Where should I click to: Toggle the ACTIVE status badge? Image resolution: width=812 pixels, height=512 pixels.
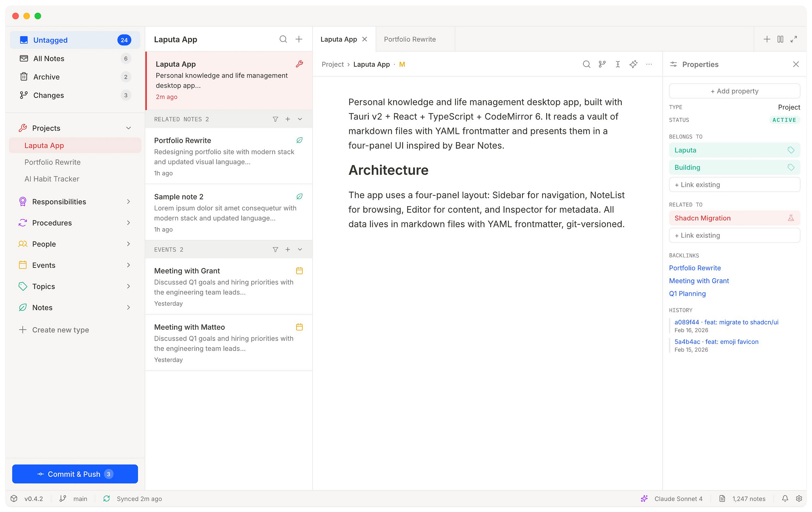784,120
